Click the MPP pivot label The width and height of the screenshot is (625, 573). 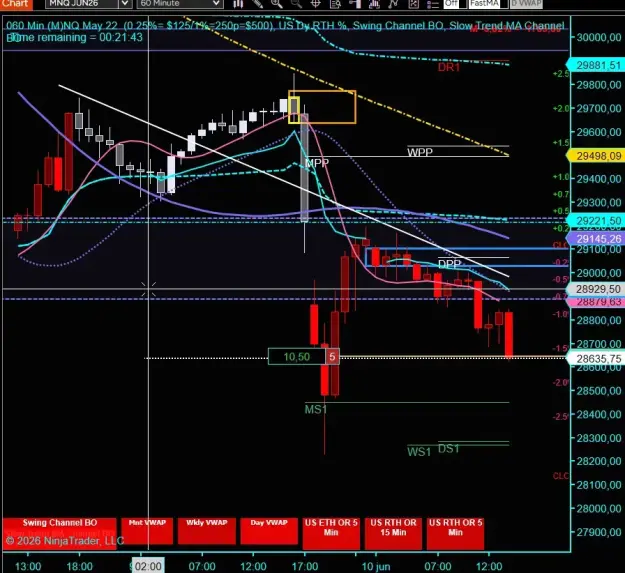pyautogui.click(x=317, y=163)
